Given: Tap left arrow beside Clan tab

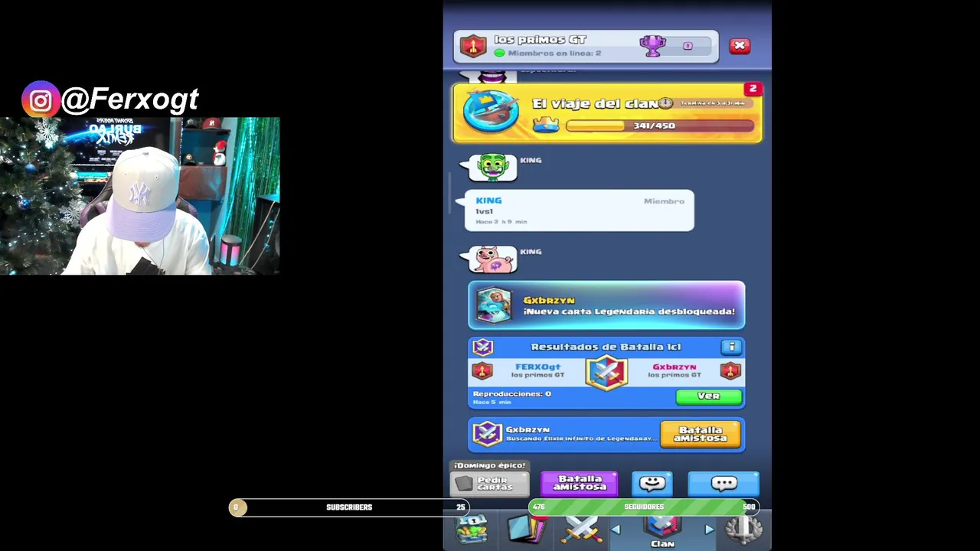Looking at the screenshot, I should [616, 530].
